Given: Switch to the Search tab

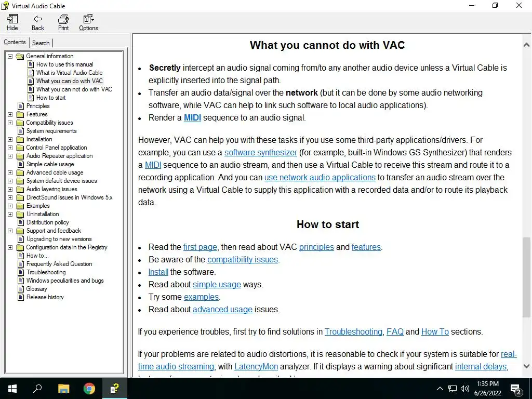Looking at the screenshot, I should (x=41, y=43).
